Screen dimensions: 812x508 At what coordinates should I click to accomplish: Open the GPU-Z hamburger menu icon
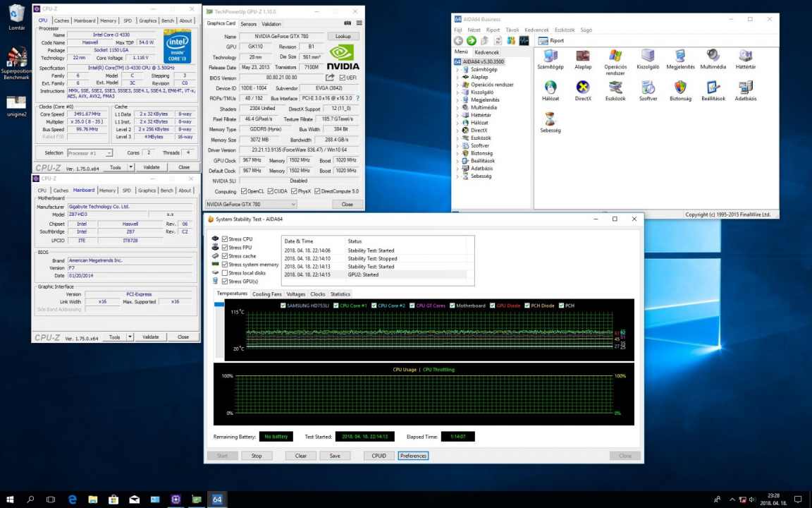click(x=359, y=23)
